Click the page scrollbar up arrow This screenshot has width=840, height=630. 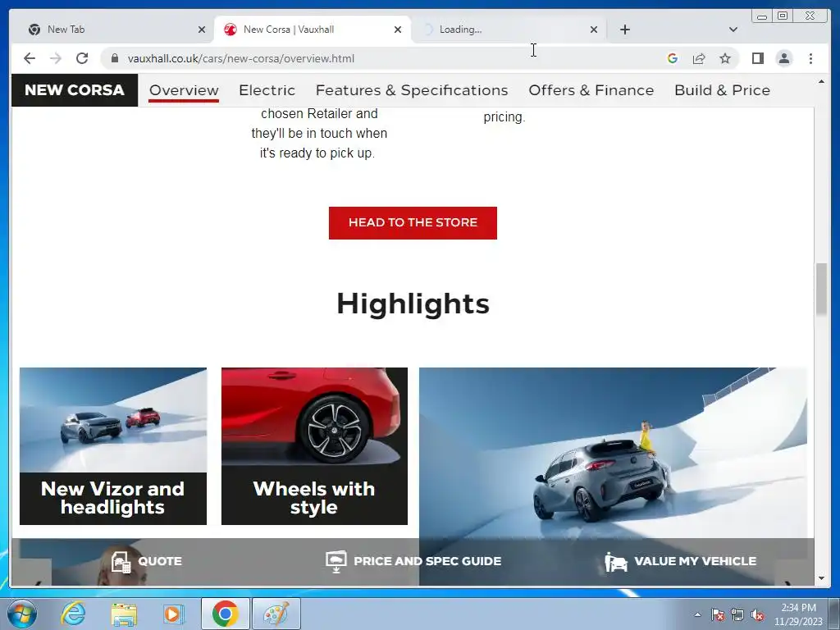coord(821,82)
